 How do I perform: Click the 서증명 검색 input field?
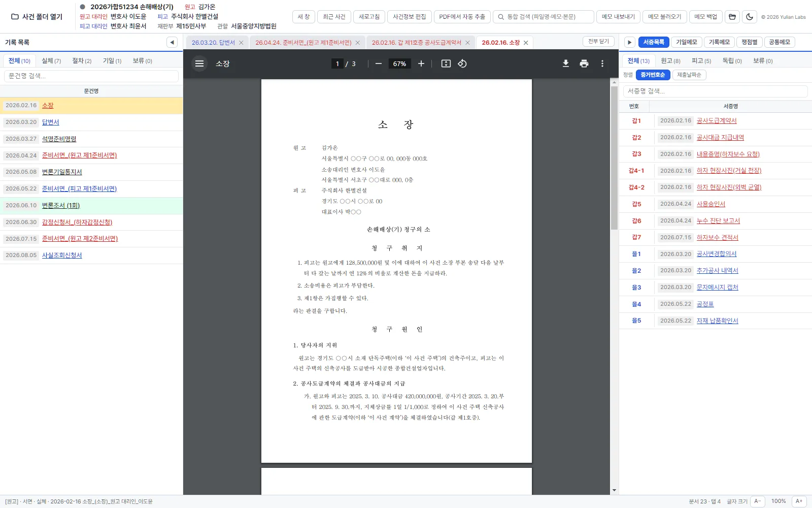point(715,91)
